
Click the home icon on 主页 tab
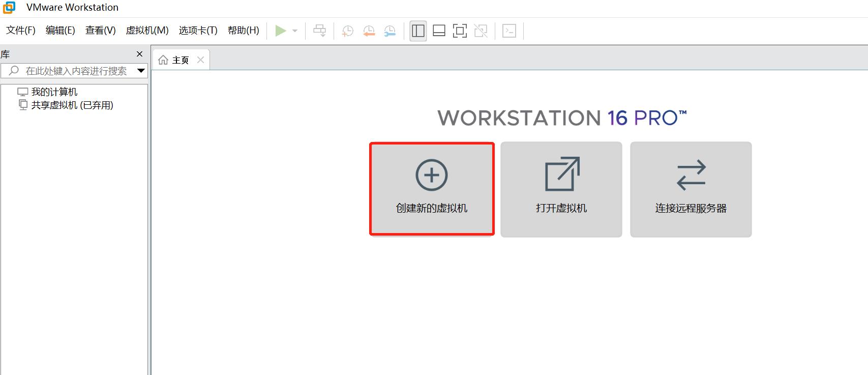click(x=163, y=60)
